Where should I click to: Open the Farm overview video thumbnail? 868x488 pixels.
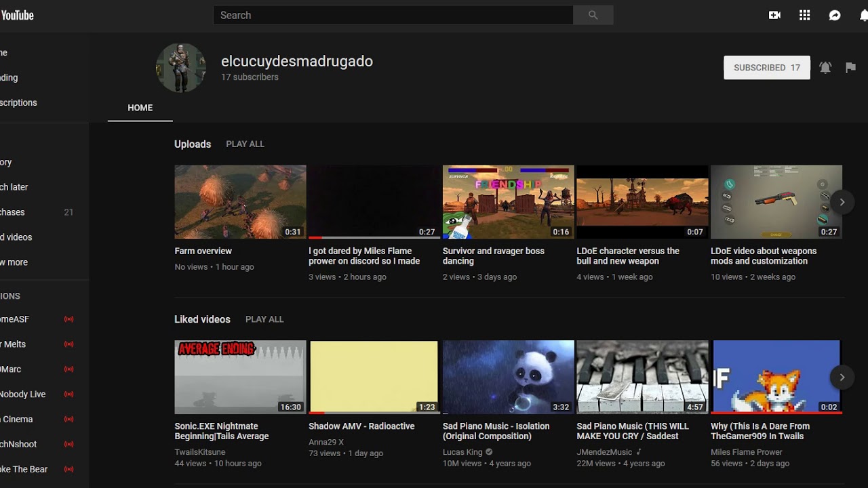coord(240,202)
